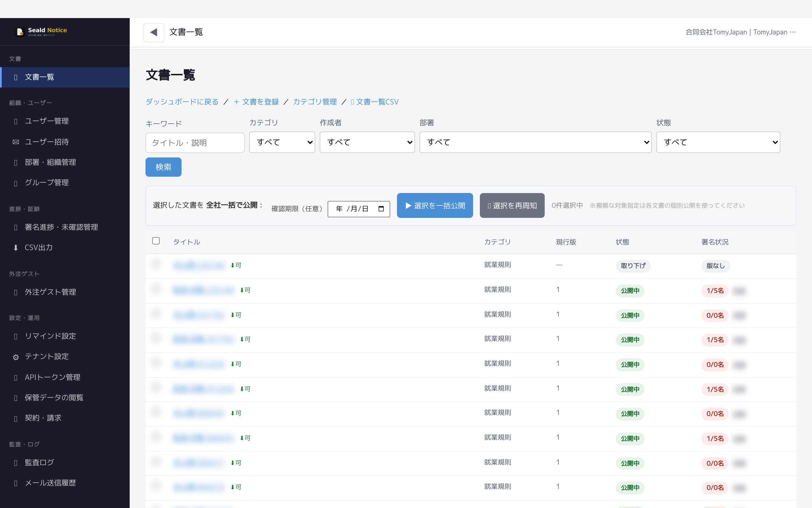Click the 取り下げ status badge
The height and width of the screenshot is (508, 812).
(633, 266)
